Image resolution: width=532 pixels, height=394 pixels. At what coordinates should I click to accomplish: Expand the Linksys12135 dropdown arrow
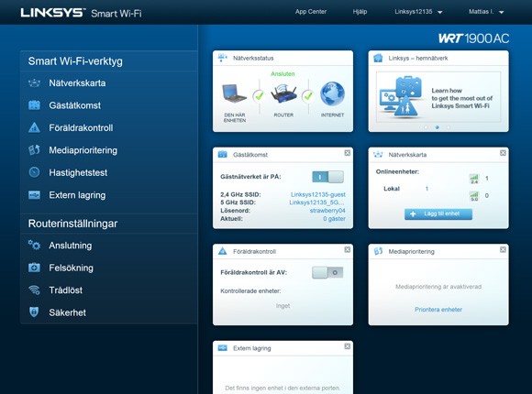tap(440, 12)
